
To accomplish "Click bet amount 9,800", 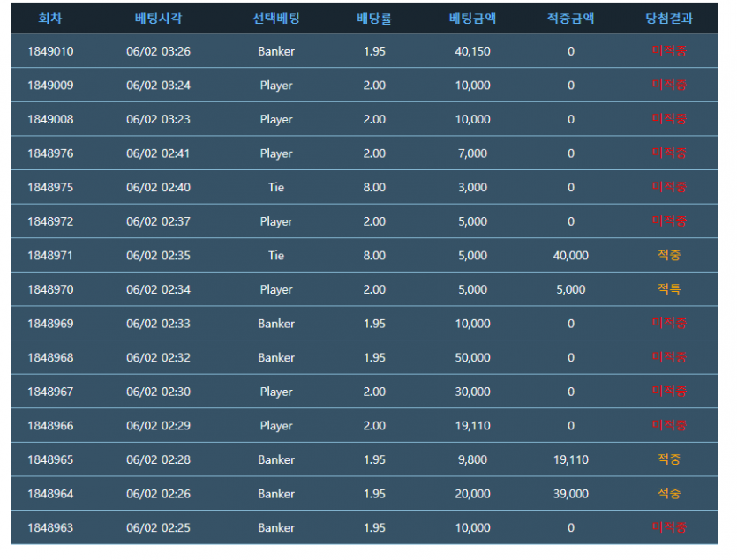I will point(472,459).
